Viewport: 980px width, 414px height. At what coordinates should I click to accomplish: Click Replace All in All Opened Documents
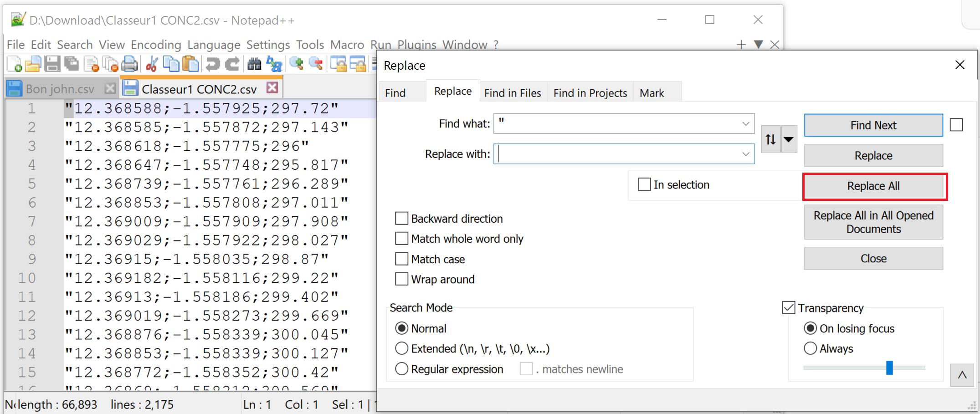[873, 222]
